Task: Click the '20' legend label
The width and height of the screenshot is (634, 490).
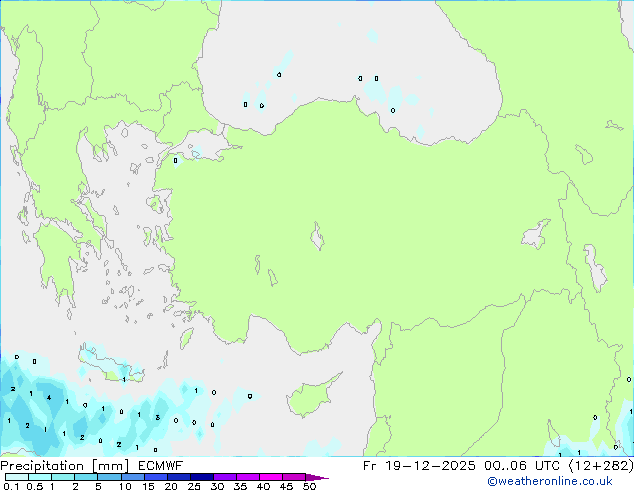Action: 171,486
